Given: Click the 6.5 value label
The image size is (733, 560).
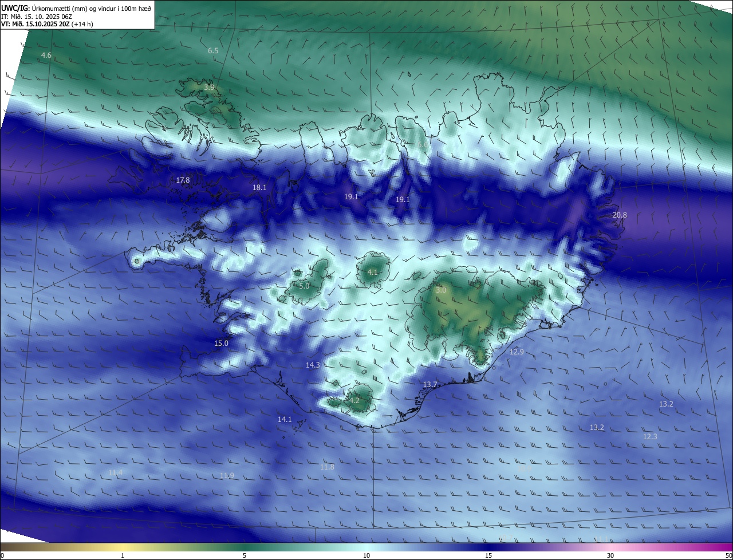Looking at the screenshot, I should pos(213,51).
